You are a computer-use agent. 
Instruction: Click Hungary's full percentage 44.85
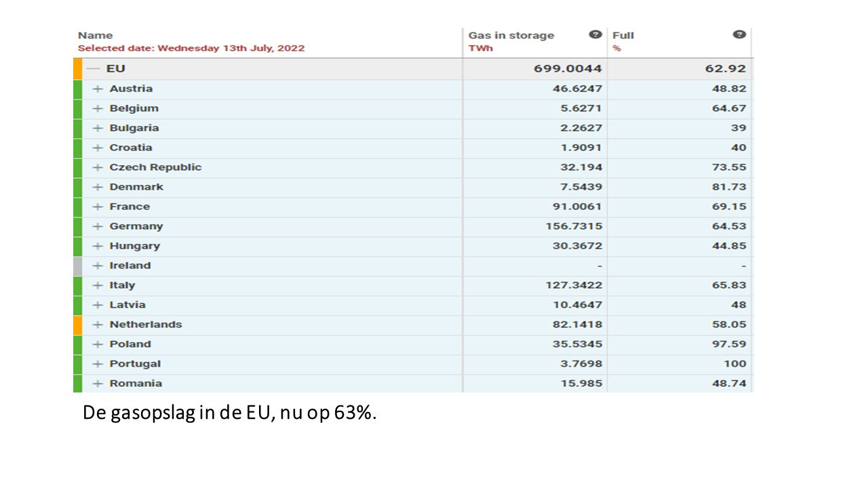(x=729, y=246)
